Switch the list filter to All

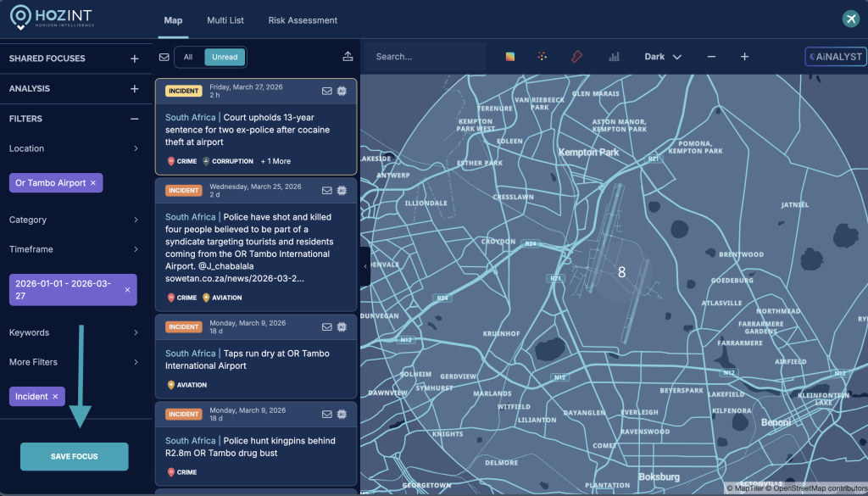188,57
